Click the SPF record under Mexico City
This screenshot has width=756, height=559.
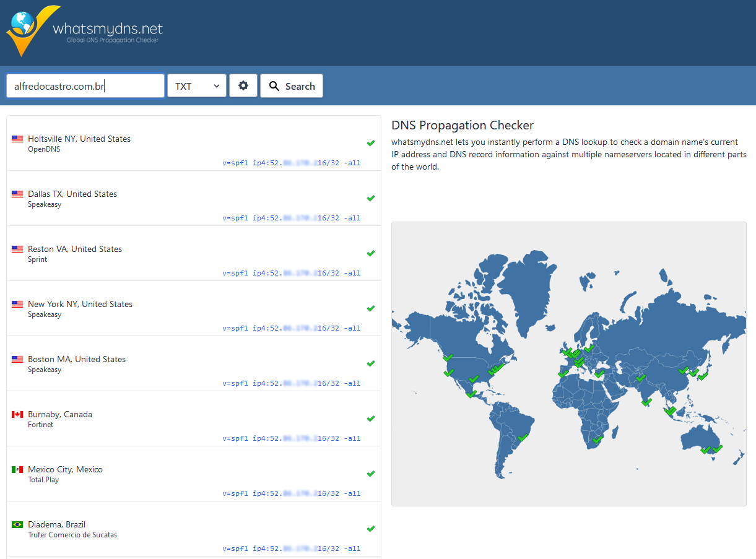pyautogui.click(x=292, y=494)
